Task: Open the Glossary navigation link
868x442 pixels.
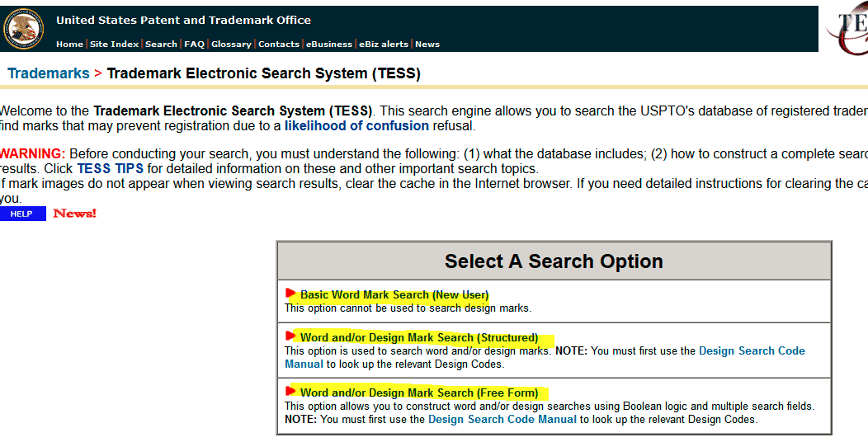Action: tap(231, 45)
